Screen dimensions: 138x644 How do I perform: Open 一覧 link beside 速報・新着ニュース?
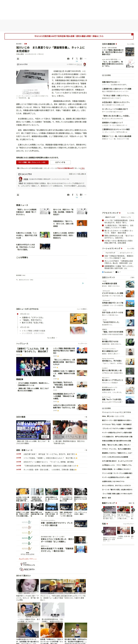click(x=86, y=450)
